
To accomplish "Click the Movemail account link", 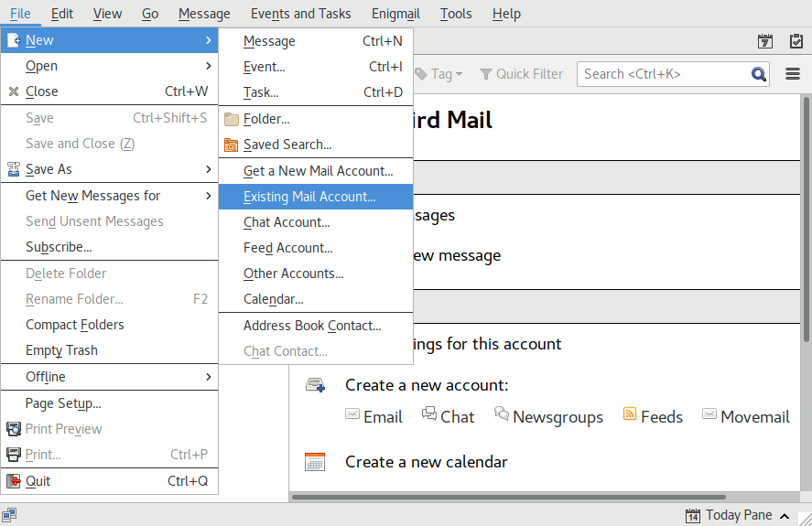I will [754, 417].
